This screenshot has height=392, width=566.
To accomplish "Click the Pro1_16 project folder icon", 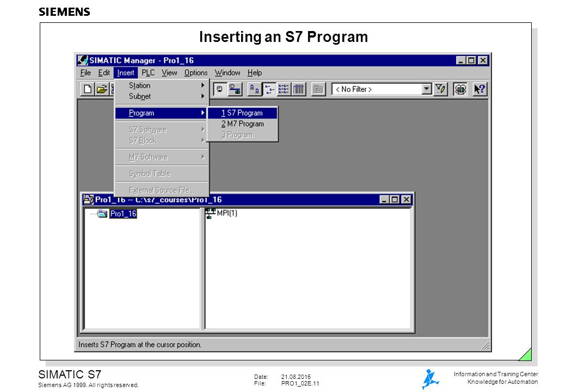I will pyautogui.click(x=102, y=213).
